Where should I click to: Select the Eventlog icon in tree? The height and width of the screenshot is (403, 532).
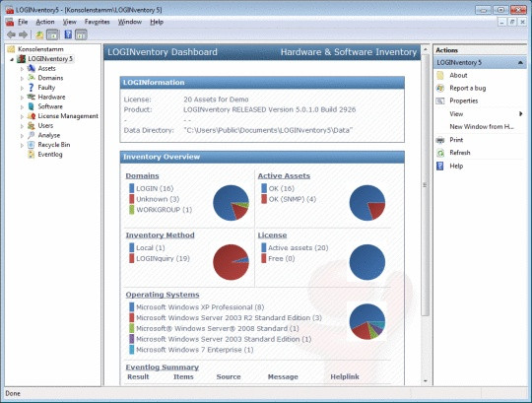tap(32, 155)
